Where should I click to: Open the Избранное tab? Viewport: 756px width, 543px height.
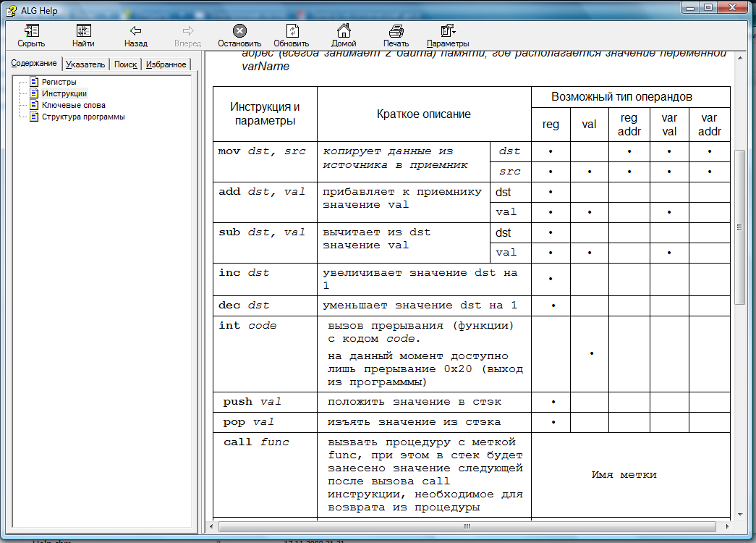tap(166, 64)
